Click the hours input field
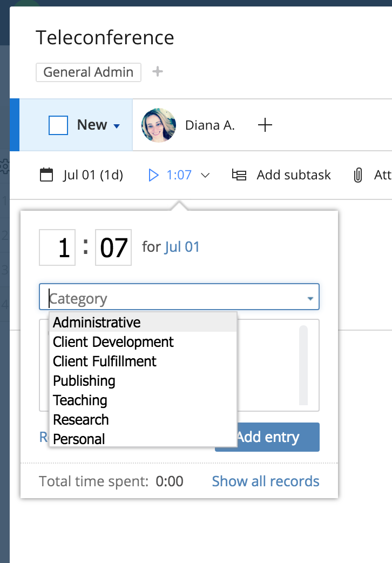 tap(57, 247)
